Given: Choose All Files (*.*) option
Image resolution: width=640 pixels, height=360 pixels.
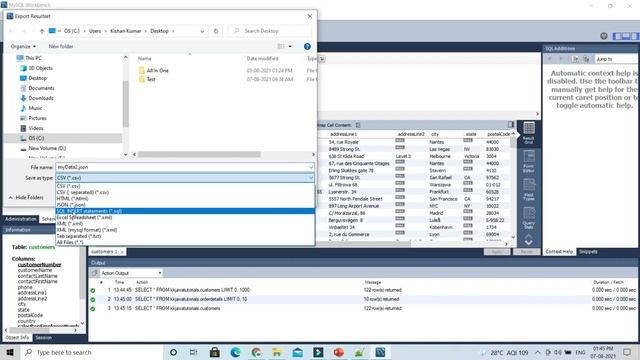Looking at the screenshot, I should point(185,242).
